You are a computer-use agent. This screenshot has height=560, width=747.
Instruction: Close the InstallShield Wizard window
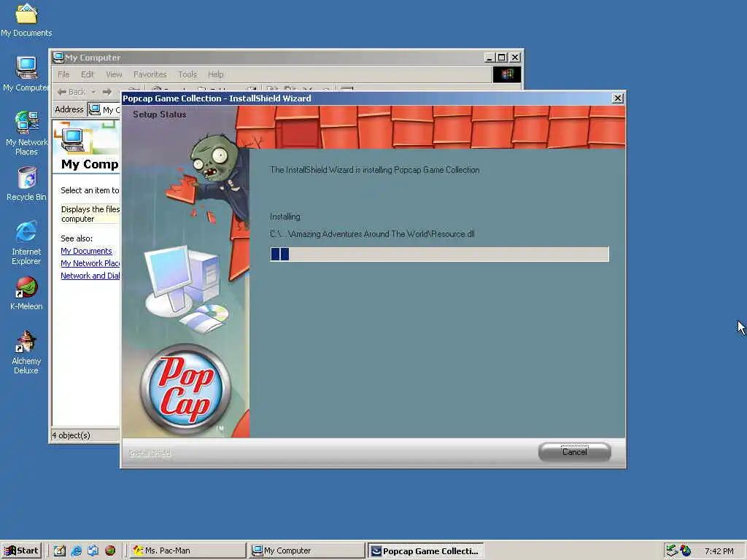click(x=618, y=98)
